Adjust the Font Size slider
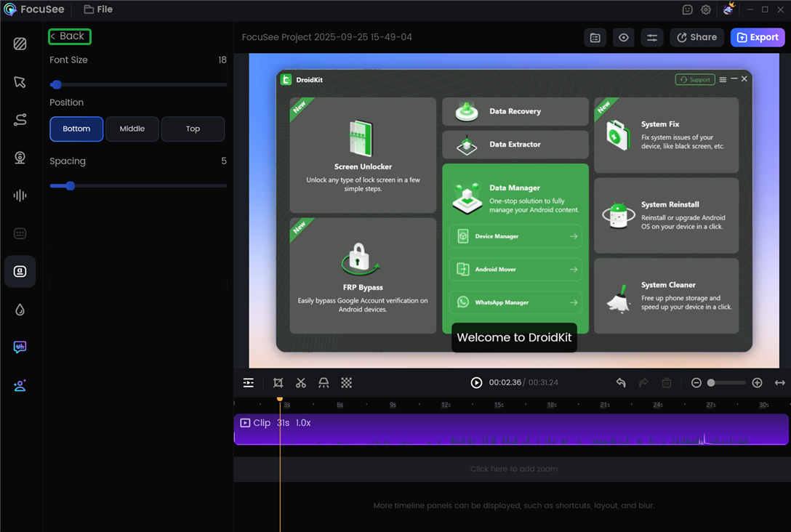Screen dimensions: 791x532 click(56, 84)
